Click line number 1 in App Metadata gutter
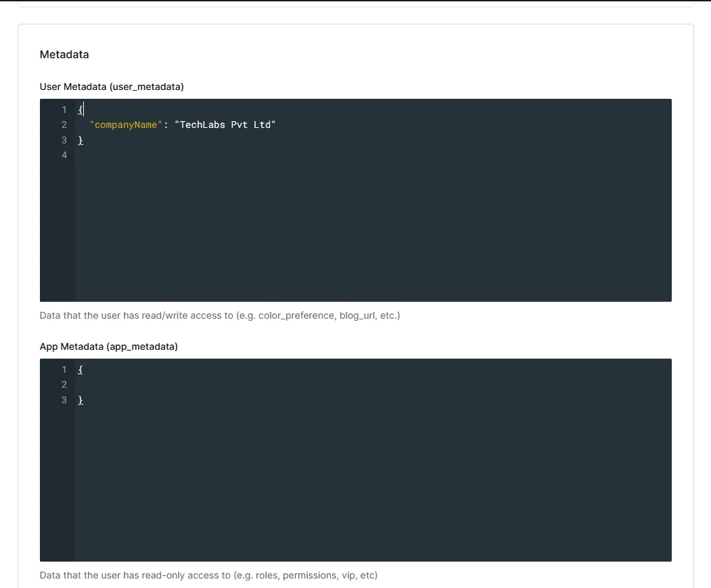The image size is (711, 588). click(64, 369)
